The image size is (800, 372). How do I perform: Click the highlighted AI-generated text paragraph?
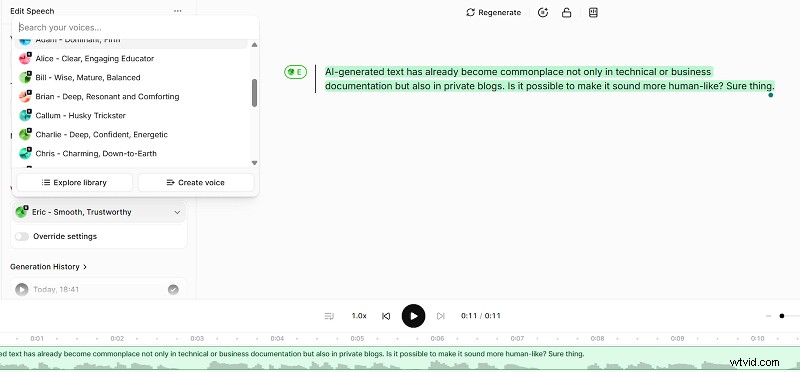549,79
